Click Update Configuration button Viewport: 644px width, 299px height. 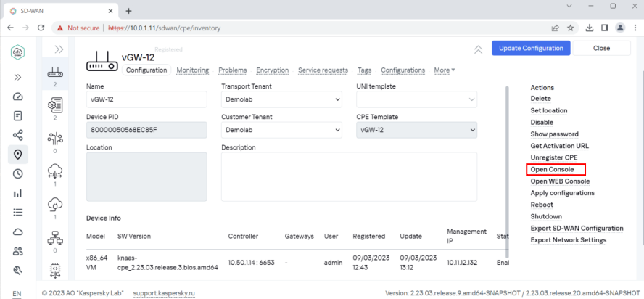[531, 48]
